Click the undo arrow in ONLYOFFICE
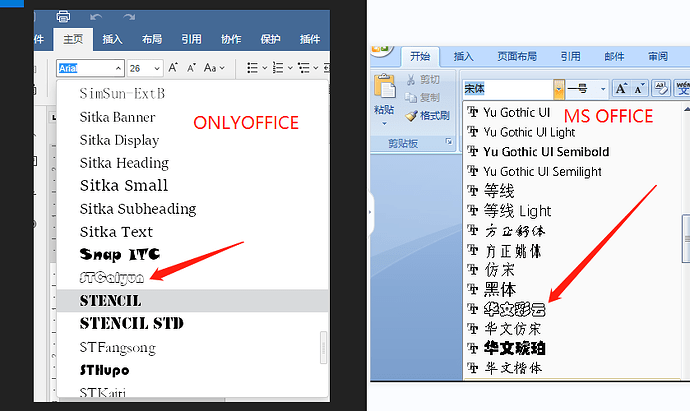The width and height of the screenshot is (690, 411). (96, 17)
